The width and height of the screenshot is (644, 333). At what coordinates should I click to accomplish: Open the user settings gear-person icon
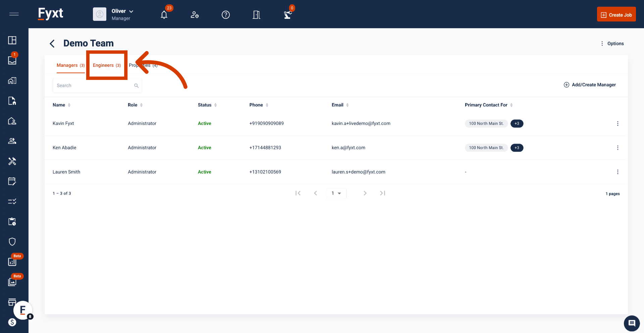(x=195, y=15)
